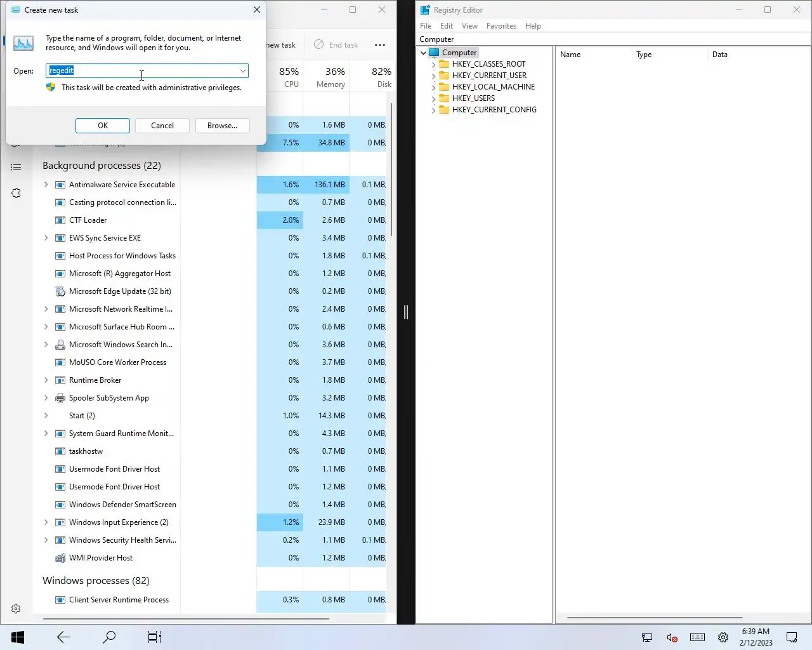Open the File menu in Registry Editor

(426, 26)
